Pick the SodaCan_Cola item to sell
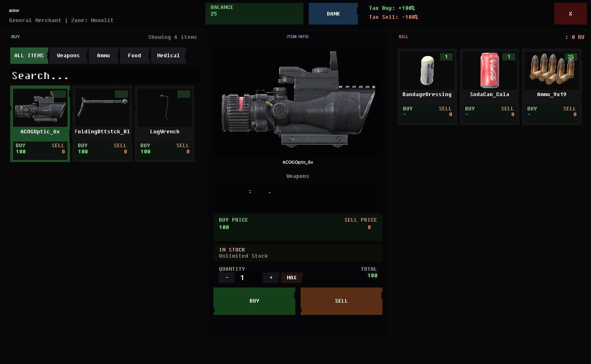591x364 pixels. (490, 71)
